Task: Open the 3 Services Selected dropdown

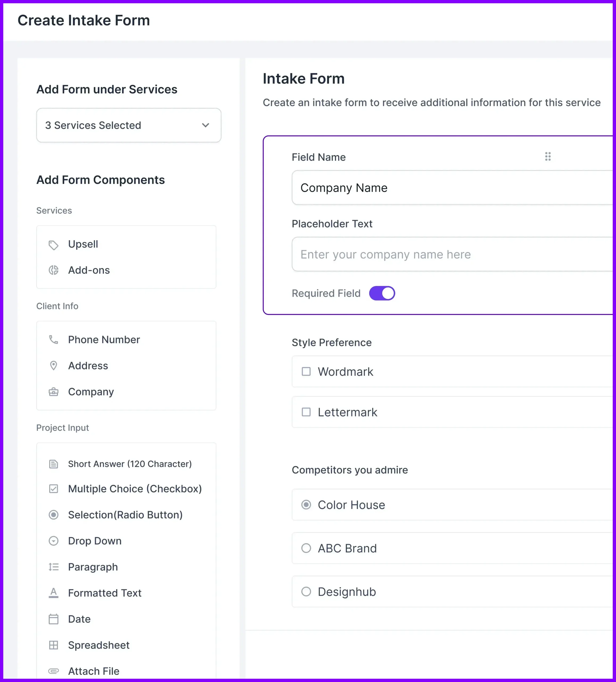Action: tap(129, 125)
